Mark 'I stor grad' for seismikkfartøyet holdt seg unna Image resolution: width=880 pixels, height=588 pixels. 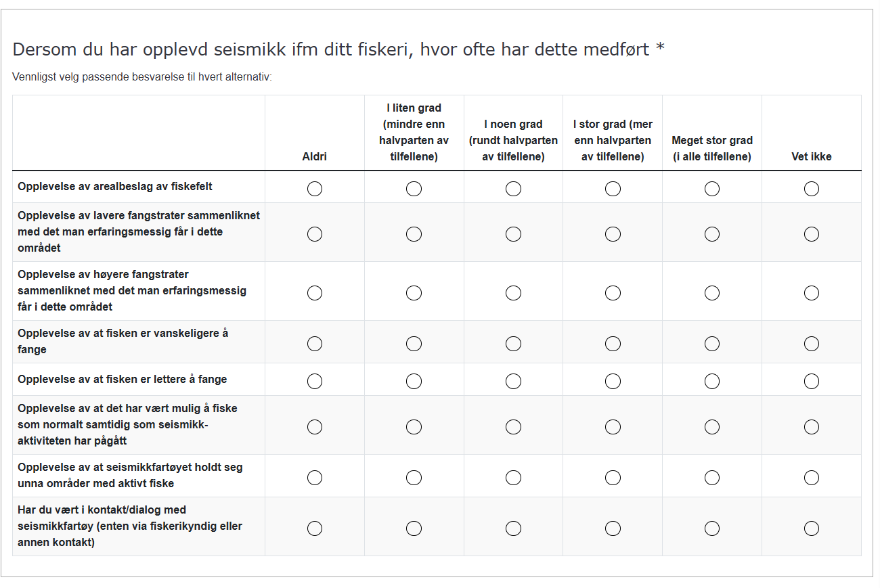(x=613, y=478)
